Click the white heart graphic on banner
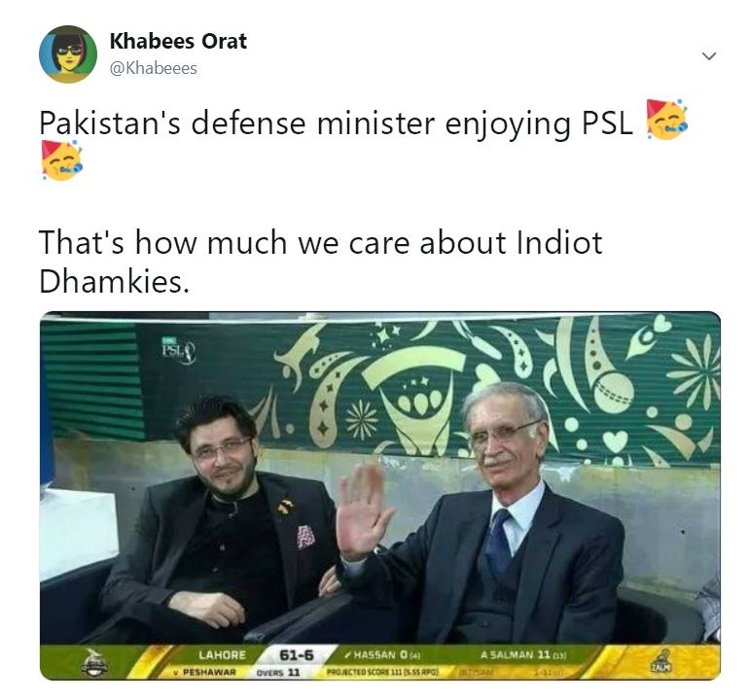The height and width of the screenshot is (700, 749). pos(615,441)
